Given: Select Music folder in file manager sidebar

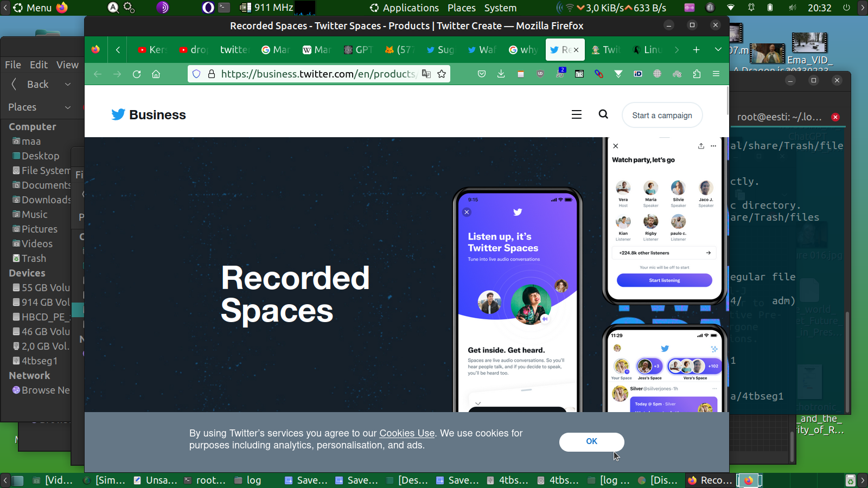Looking at the screenshot, I should click(30, 215).
